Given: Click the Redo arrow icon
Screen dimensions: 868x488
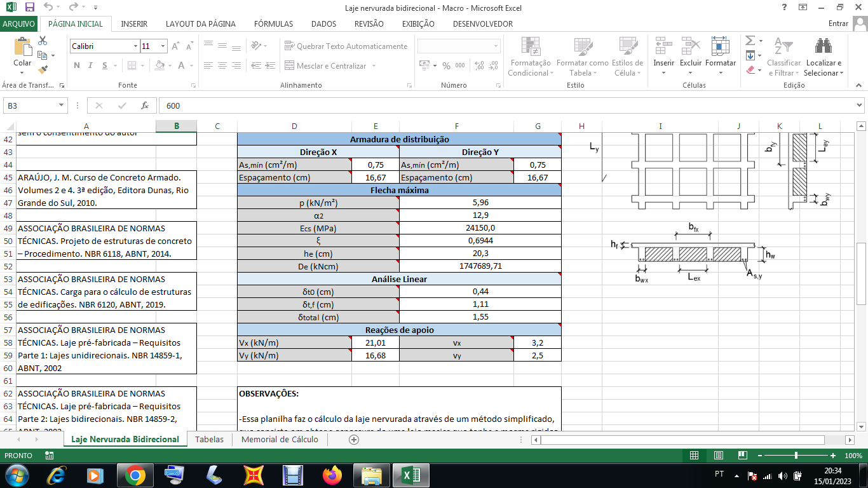Looking at the screenshot, I should (73, 8).
